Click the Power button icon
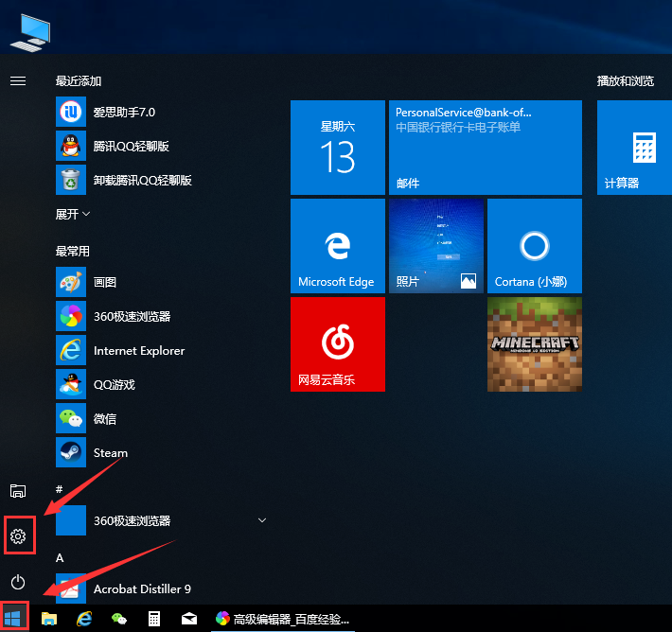 pos(18,582)
